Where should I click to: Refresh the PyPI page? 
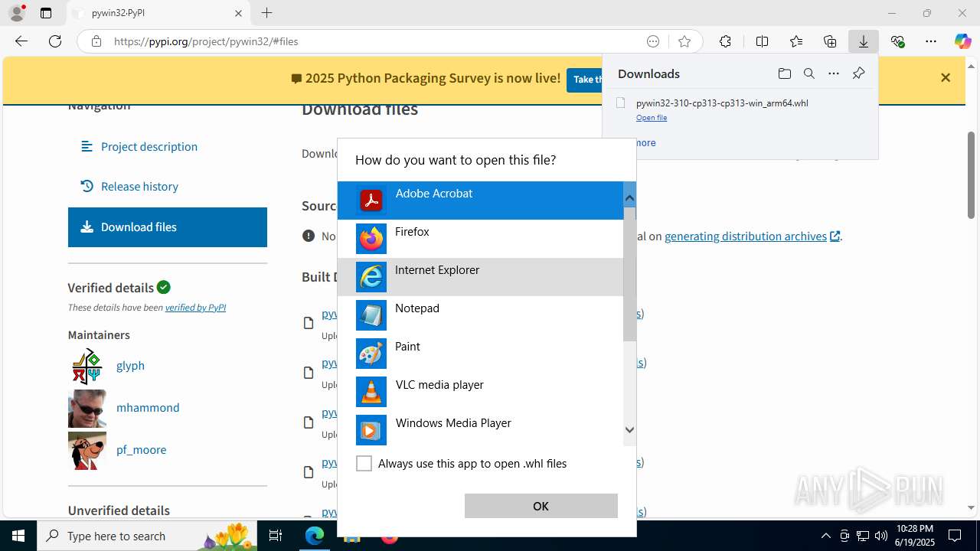coord(55,41)
